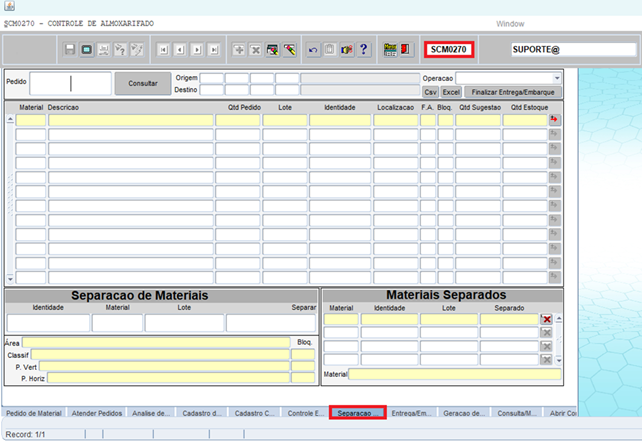Click the Excel export button
This screenshot has width=642, height=441.
point(451,92)
